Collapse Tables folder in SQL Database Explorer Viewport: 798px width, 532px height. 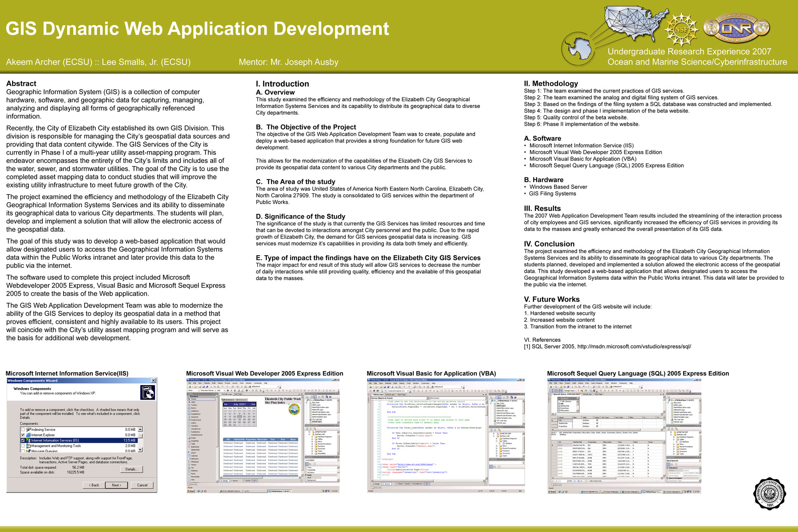pos(674,439)
